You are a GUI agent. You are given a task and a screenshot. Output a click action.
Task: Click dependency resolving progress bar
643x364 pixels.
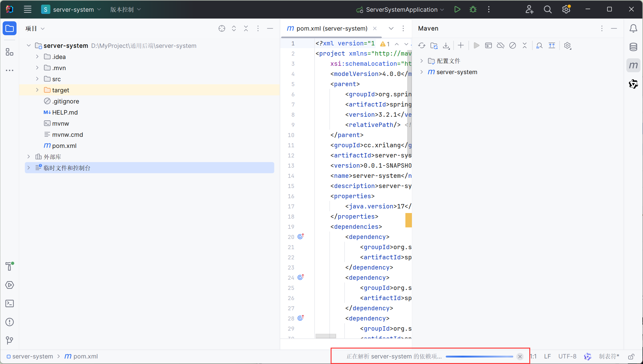479,357
